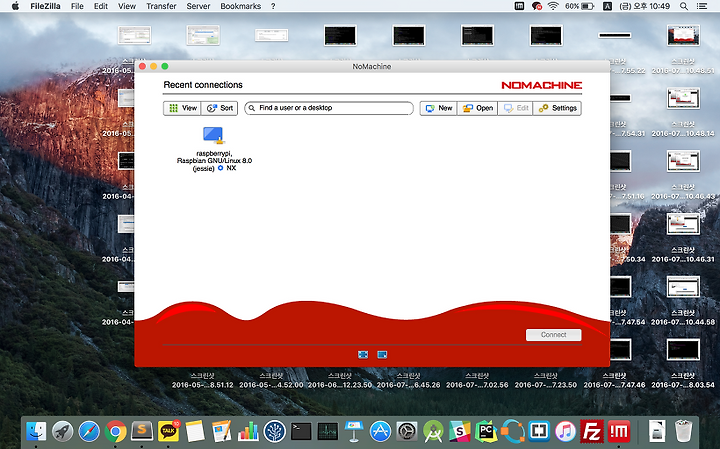720x449 pixels.
Task: Click the NoMachine dock icon
Action: point(619,432)
